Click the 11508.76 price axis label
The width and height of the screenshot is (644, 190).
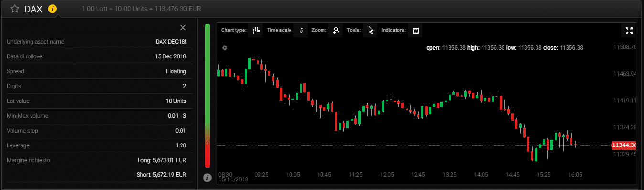624,47
